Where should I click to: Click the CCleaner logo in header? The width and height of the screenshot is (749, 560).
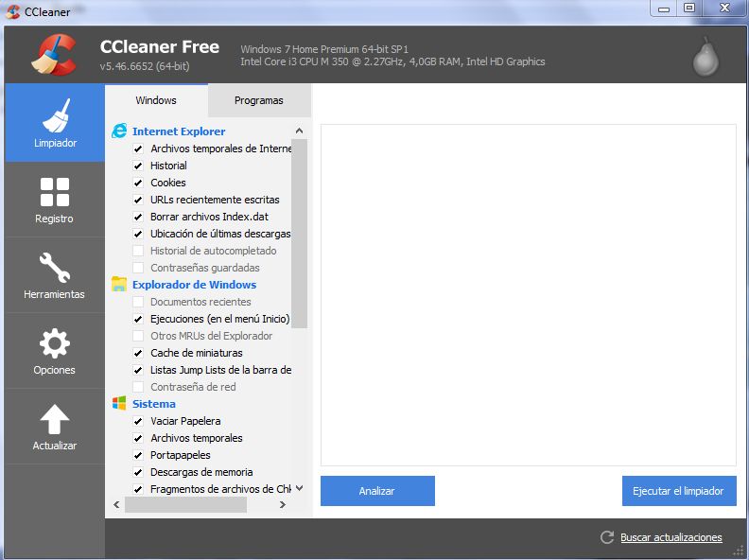tap(55, 55)
